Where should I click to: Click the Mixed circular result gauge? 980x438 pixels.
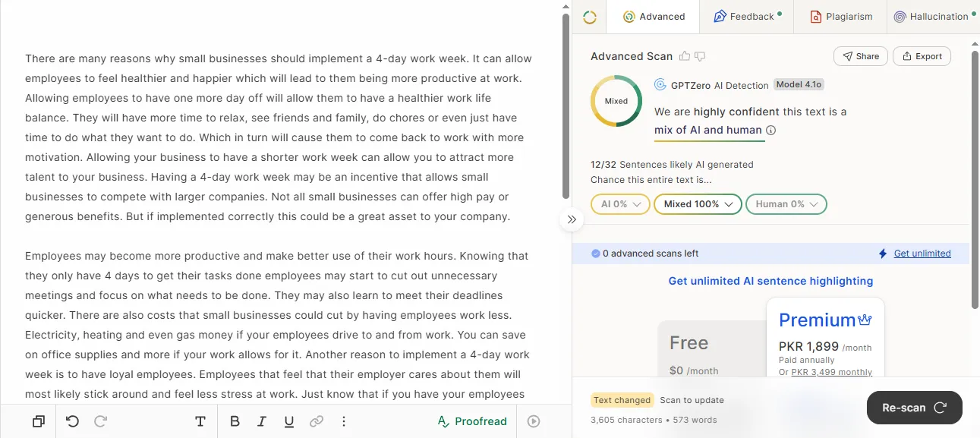pyautogui.click(x=616, y=101)
